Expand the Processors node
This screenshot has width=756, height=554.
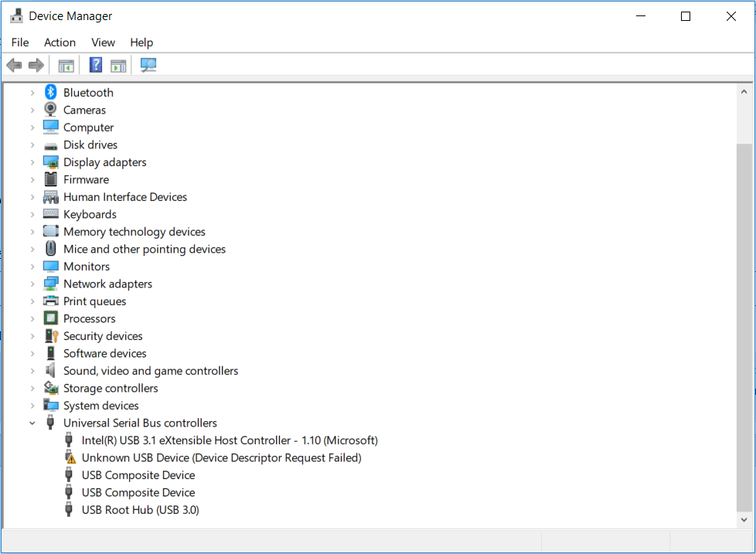[32, 318]
